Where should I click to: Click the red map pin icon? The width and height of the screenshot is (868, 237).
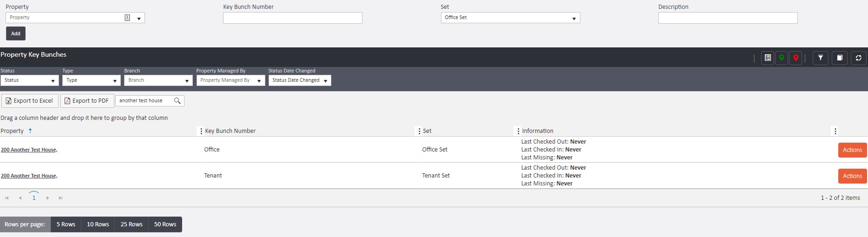point(796,58)
